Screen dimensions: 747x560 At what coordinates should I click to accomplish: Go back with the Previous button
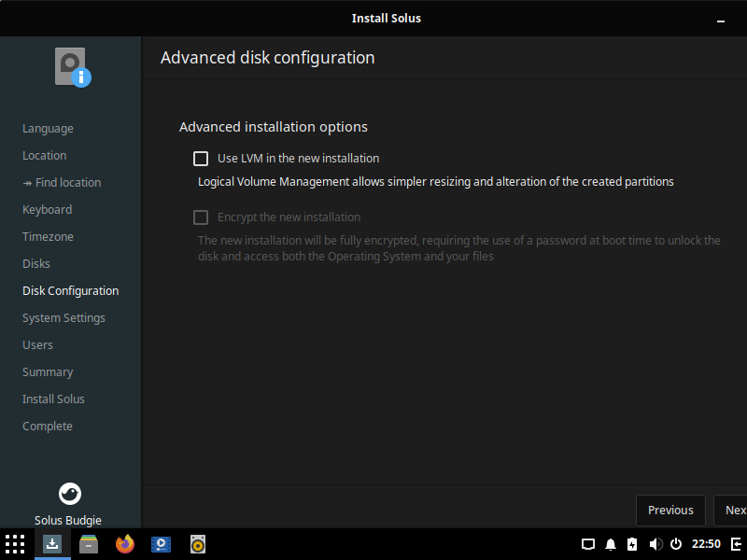click(x=670, y=510)
